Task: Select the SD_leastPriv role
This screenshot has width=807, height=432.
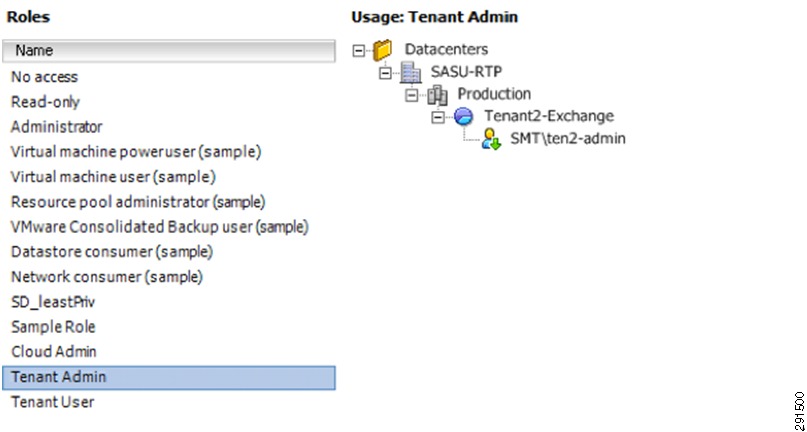Action: (x=53, y=302)
